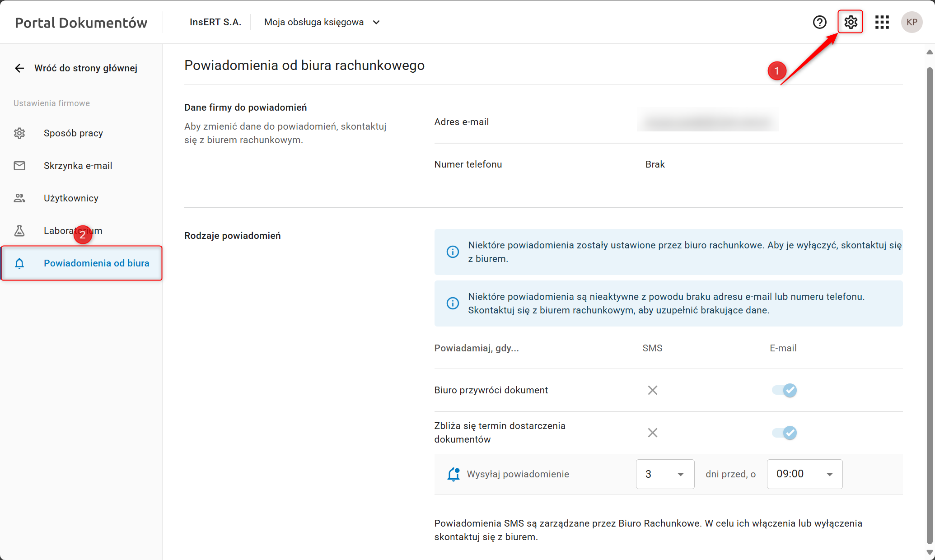Image resolution: width=935 pixels, height=560 pixels.
Task: Click the vertical scrollbar thumb
Action: coord(930,305)
